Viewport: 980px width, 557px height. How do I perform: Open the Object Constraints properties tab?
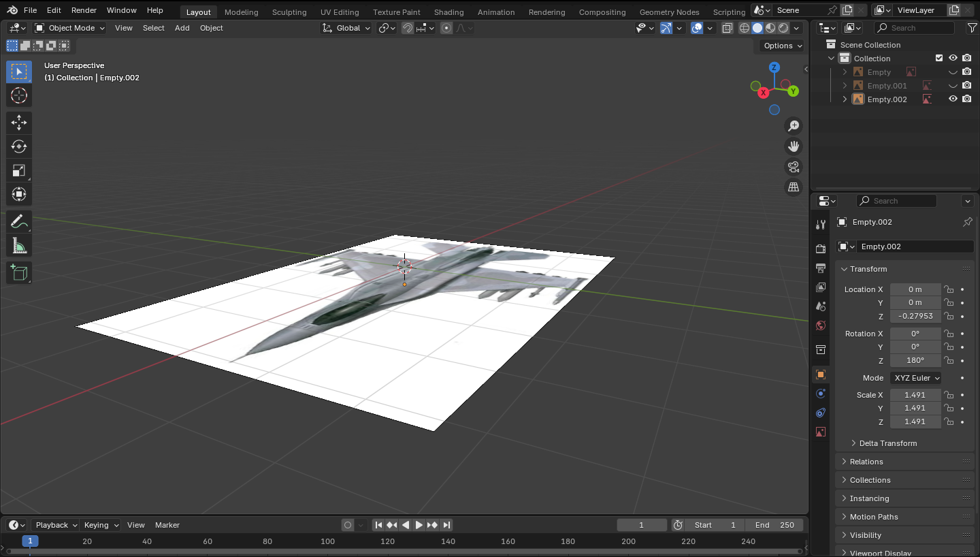pos(821,413)
